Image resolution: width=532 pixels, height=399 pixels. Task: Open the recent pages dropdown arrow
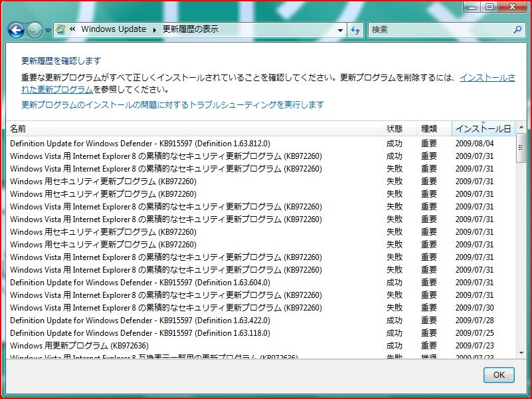pyautogui.click(x=48, y=31)
